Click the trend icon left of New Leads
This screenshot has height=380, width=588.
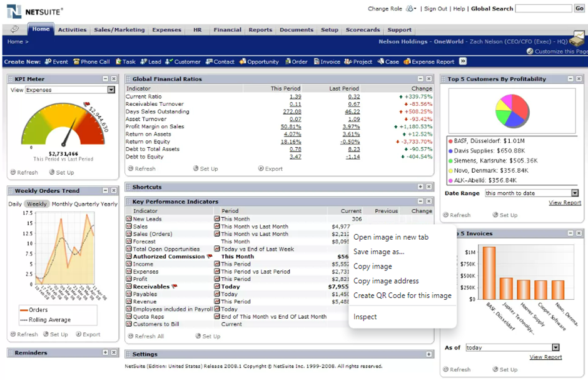(x=129, y=218)
